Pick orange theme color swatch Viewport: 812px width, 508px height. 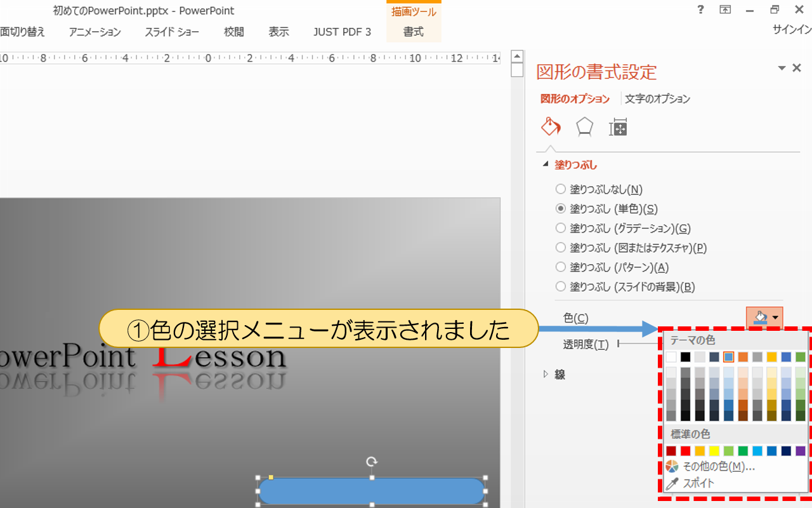tap(743, 357)
